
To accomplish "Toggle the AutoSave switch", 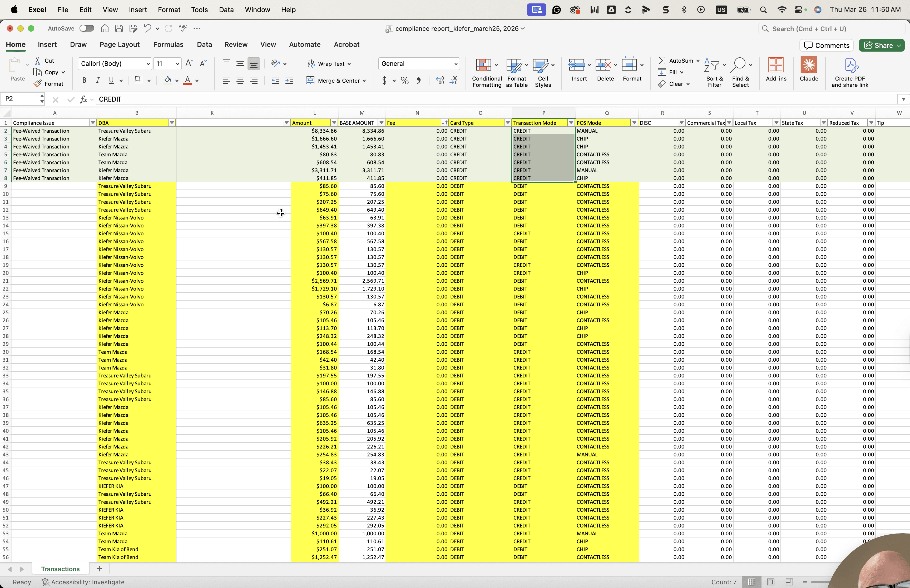I will [x=87, y=28].
